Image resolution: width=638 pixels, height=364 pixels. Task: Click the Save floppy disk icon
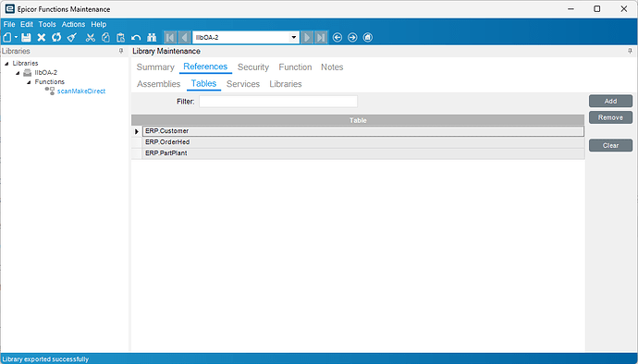26,38
